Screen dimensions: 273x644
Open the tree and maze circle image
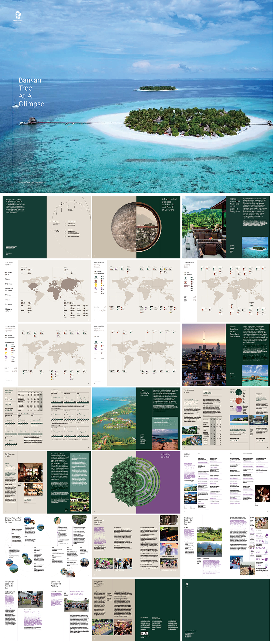136,482
